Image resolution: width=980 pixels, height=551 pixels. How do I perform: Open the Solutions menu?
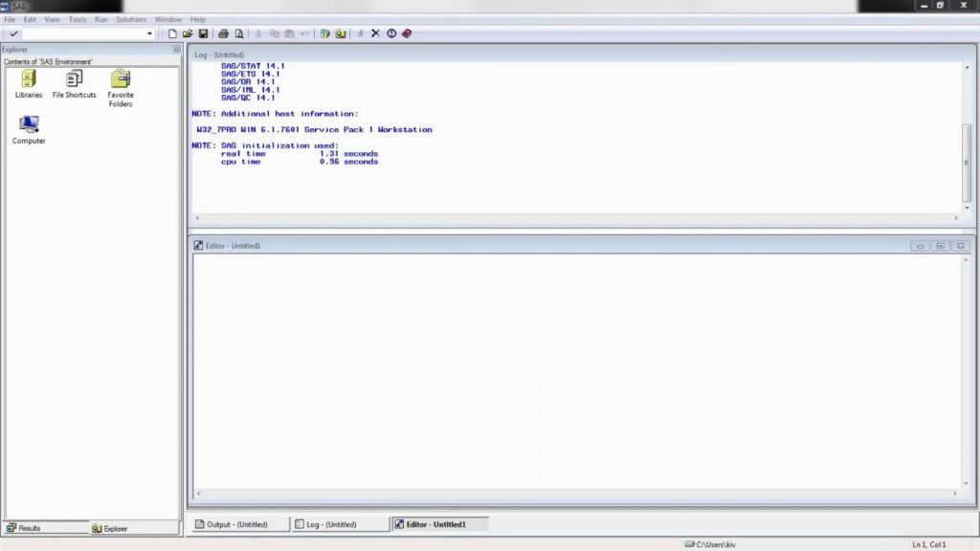[131, 19]
